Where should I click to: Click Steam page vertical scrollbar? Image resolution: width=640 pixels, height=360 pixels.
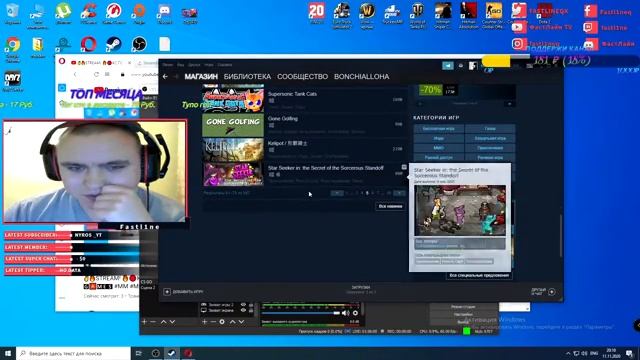coord(561,235)
